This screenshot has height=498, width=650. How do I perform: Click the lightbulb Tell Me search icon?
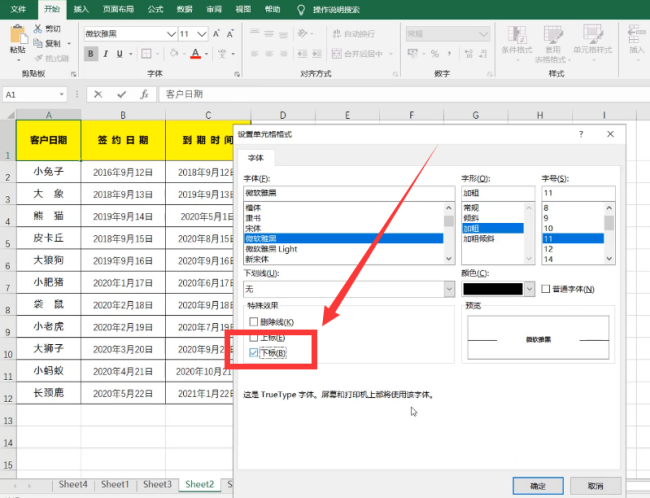pos(301,10)
